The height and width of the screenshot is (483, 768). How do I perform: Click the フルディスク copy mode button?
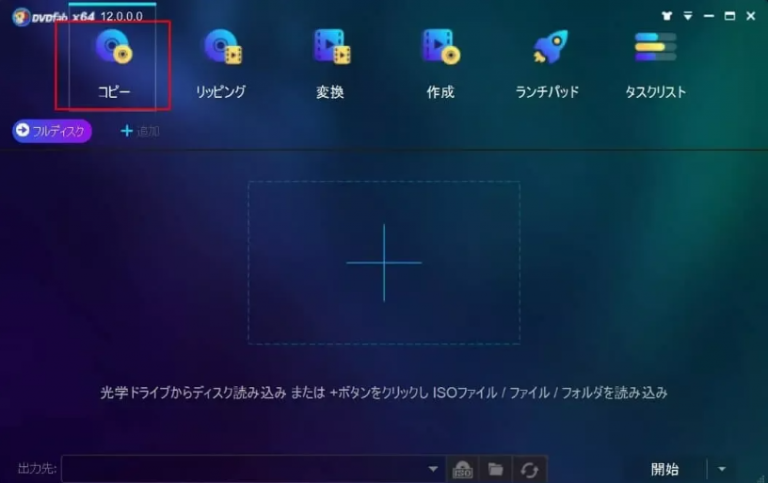pos(52,131)
